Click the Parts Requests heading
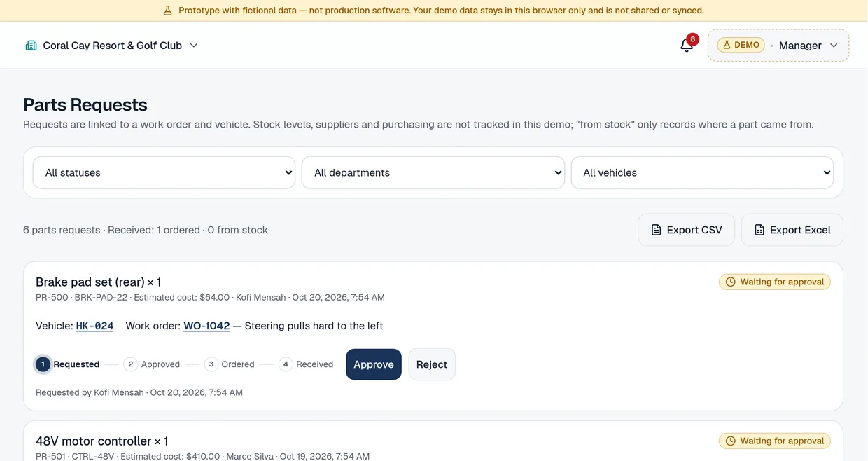868x461 pixels. click(x=85, y=104)
